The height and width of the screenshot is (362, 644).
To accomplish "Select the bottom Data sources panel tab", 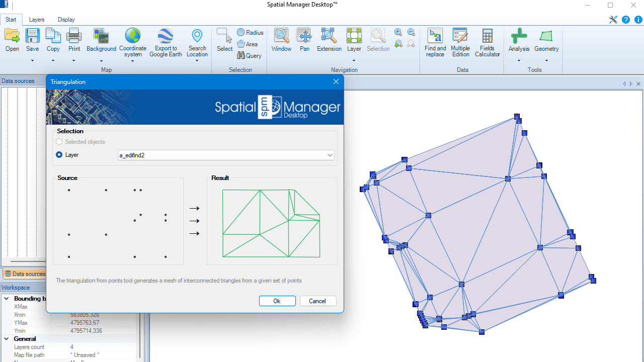I will (x=25, y=274).
